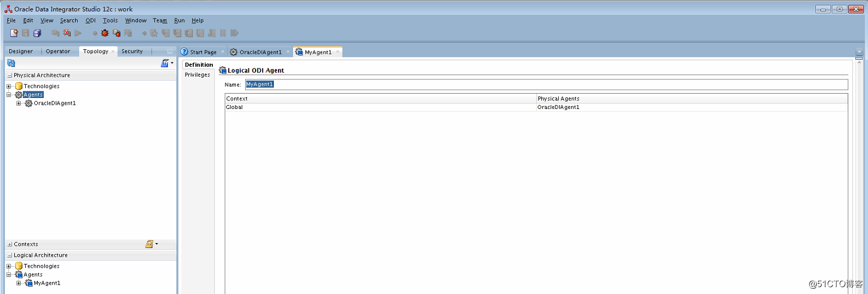Switch to the Start Page editor tab
868x294 pixels.
[x=203, y=52]
